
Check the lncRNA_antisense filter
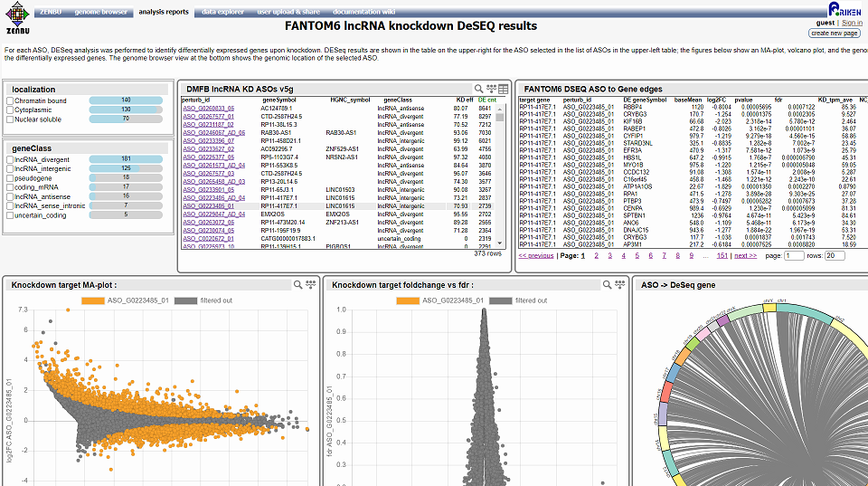click(10, 196)
